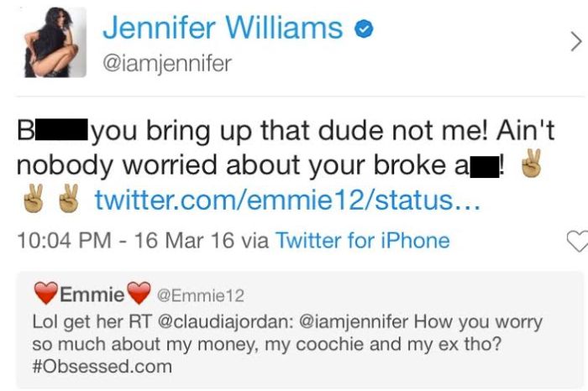
Task: Click the red heart left of Emmie
Action: click(x=45, y=295)
